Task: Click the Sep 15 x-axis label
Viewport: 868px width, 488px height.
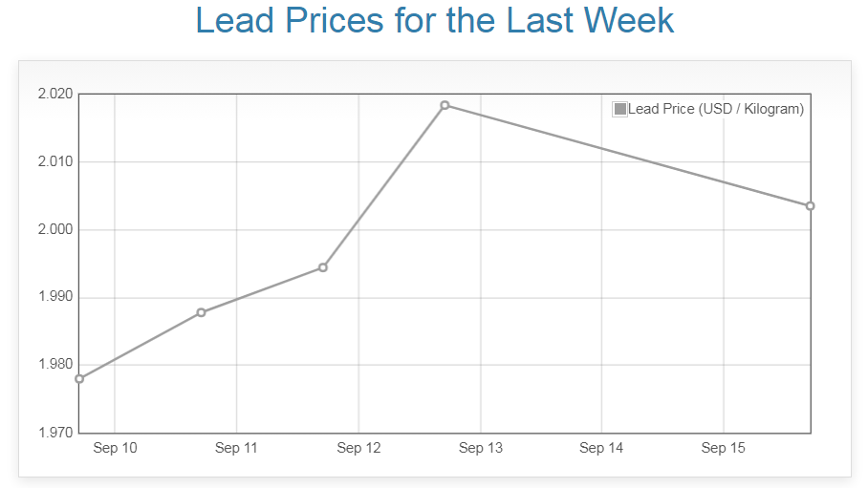Action: click(x=723, y=449)
